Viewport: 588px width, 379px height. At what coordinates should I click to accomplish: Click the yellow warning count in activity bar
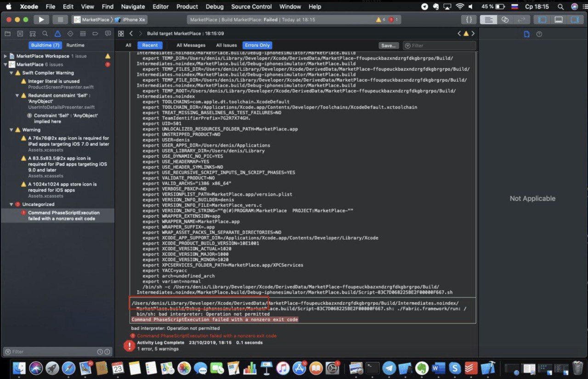coord(381,20)
